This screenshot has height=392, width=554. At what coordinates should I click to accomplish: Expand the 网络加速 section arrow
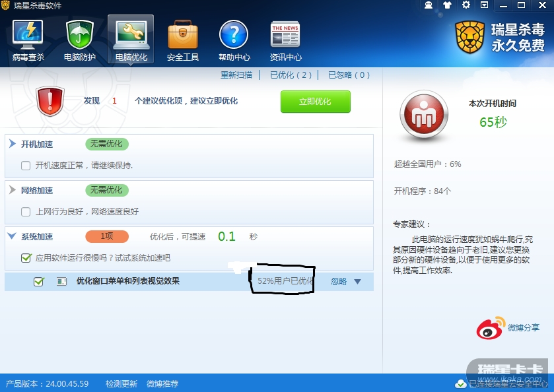[x=13, y=189]
